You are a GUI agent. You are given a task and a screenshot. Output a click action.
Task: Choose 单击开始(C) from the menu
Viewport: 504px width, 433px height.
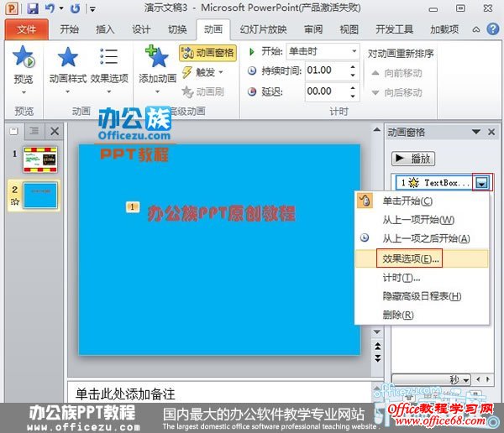(422, 201)
